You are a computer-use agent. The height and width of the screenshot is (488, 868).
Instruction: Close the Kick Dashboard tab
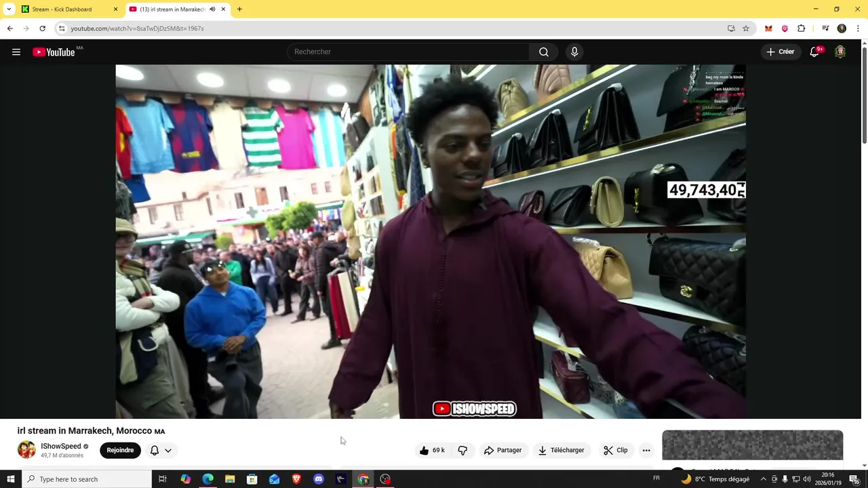pyautogui.click(x=115, y=9)
